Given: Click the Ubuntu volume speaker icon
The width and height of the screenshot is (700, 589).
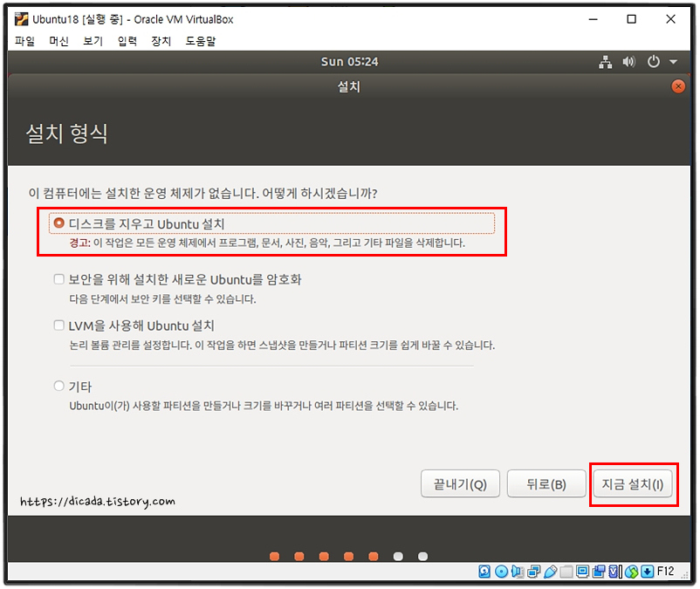Looking at the screenshot, I should coord(629,62).
